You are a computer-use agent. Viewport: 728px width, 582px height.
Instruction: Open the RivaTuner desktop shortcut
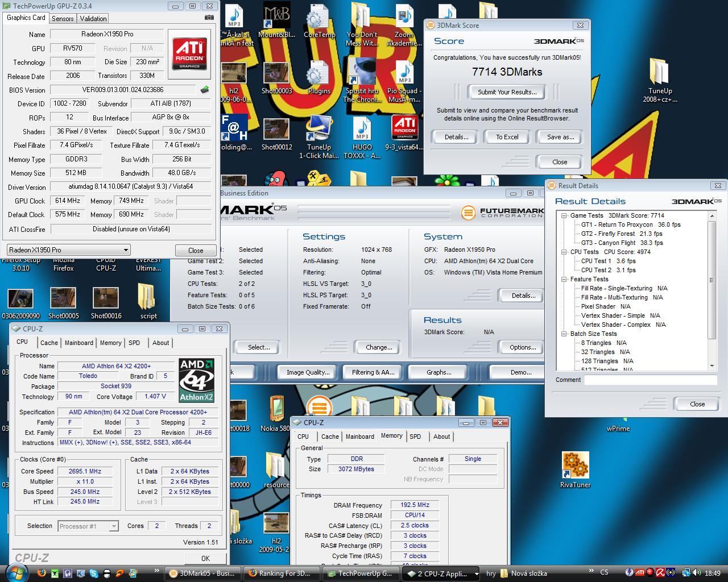point(575,469)
